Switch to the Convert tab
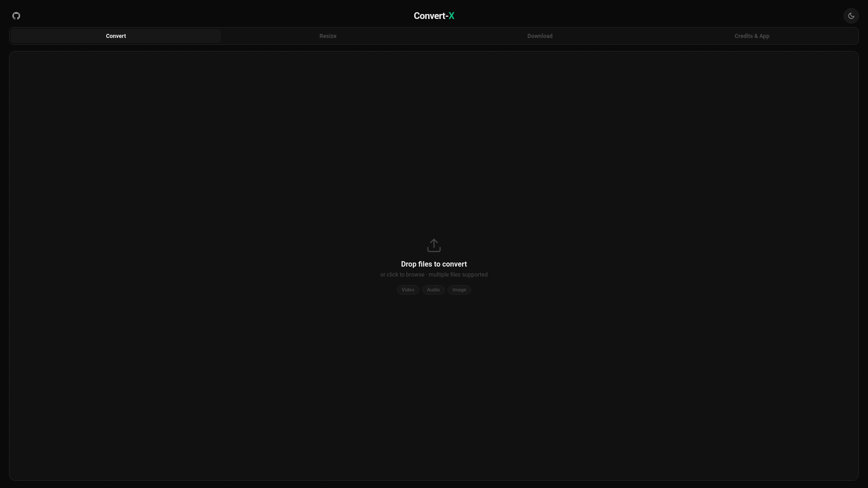The width and height of the screenshot is (868, 488). coord(116,36)
